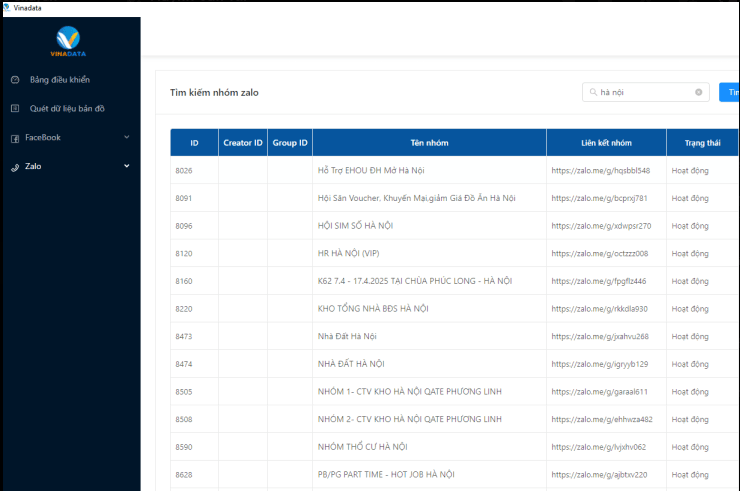Open the Bảng điều khiển menu item
This screenshot has width=740, height=491.
point(60,79)
